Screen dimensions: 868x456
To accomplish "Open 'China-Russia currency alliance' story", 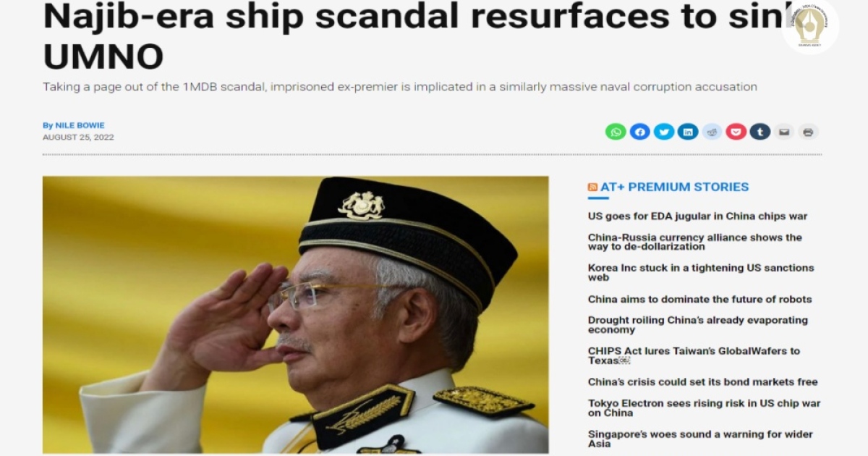I will pos(695,242).
